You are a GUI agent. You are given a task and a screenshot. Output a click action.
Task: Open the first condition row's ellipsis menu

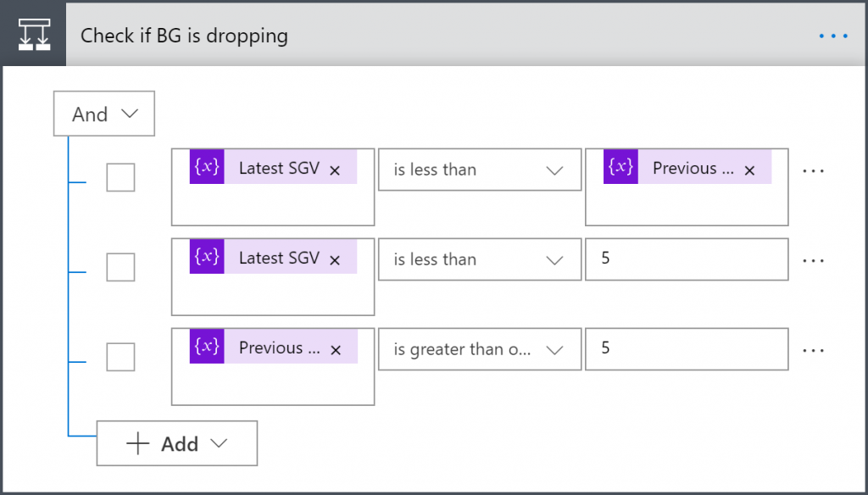click(813, 170)
